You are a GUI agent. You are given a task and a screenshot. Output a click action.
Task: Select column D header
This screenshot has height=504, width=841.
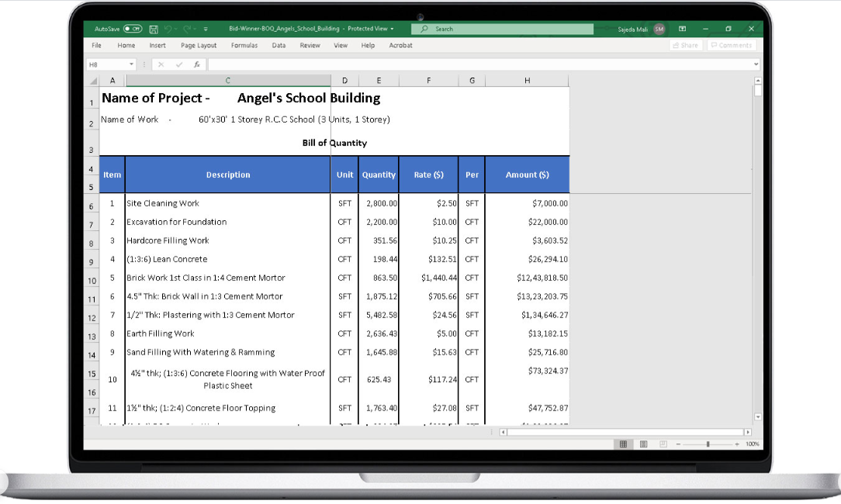click(345, 81)
